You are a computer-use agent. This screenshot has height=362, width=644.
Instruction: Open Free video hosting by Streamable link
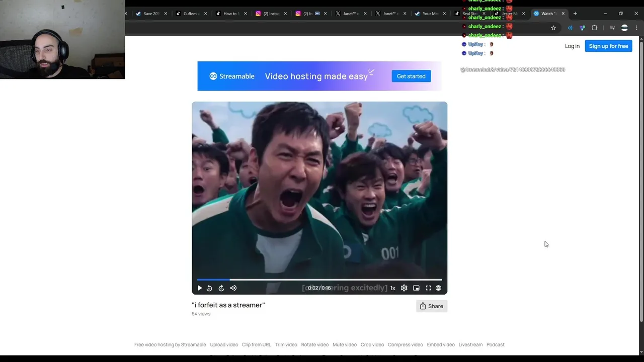(170, 345)
